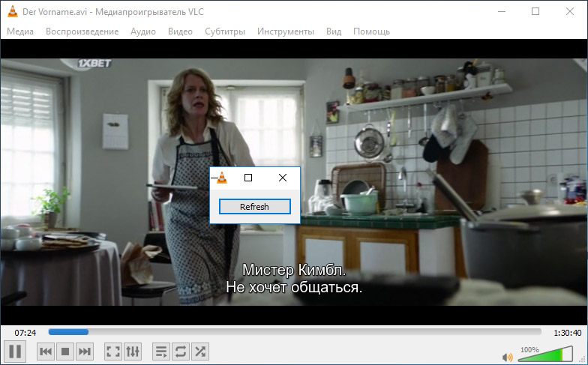Open the Медиа menu
Viewport: 588px width, 365px height.
coord(20,31)
